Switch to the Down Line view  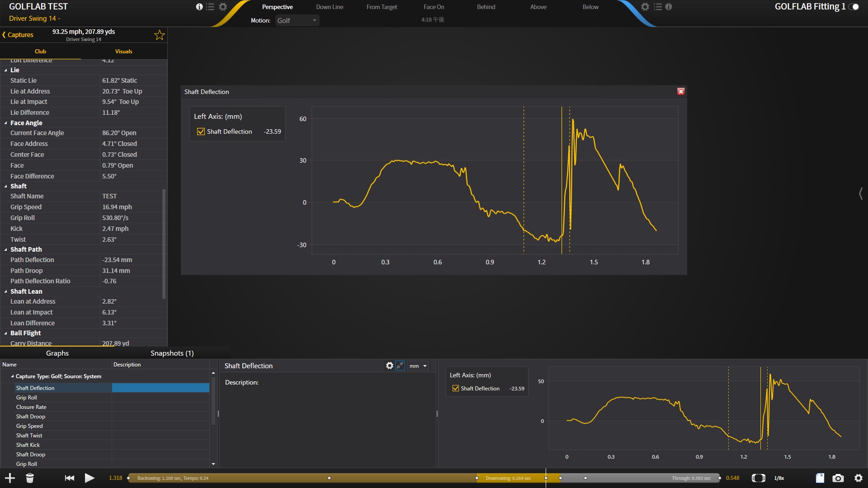[330, 7]
